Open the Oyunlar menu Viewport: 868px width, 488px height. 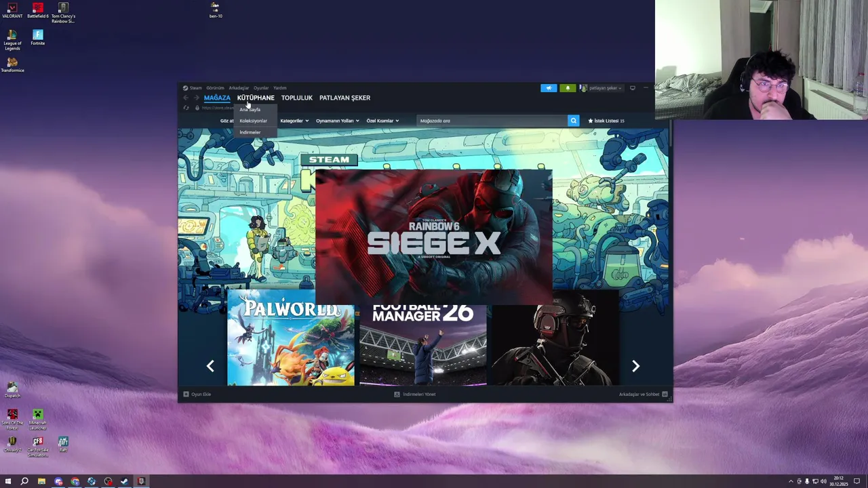(x=261, y=88)
